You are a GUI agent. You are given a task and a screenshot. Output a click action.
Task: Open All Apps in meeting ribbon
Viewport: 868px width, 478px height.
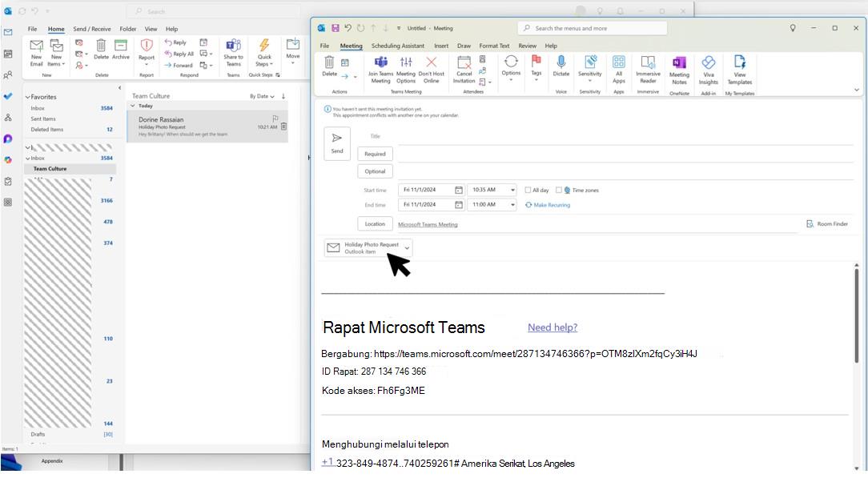(619, 70)
